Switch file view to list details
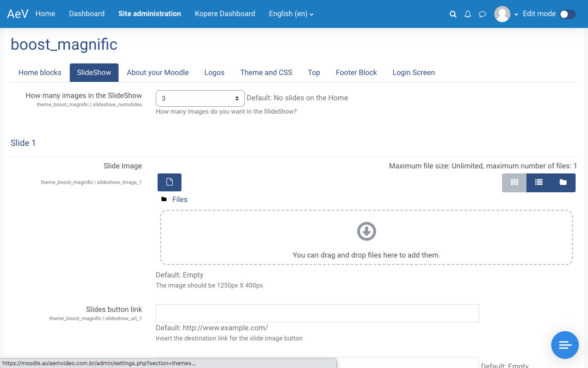This screenshot has width=588, height=368. tap(539, 183)
